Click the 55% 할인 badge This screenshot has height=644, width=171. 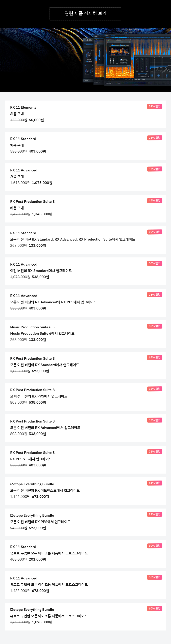pyautogui.click(x=154, y=577)
